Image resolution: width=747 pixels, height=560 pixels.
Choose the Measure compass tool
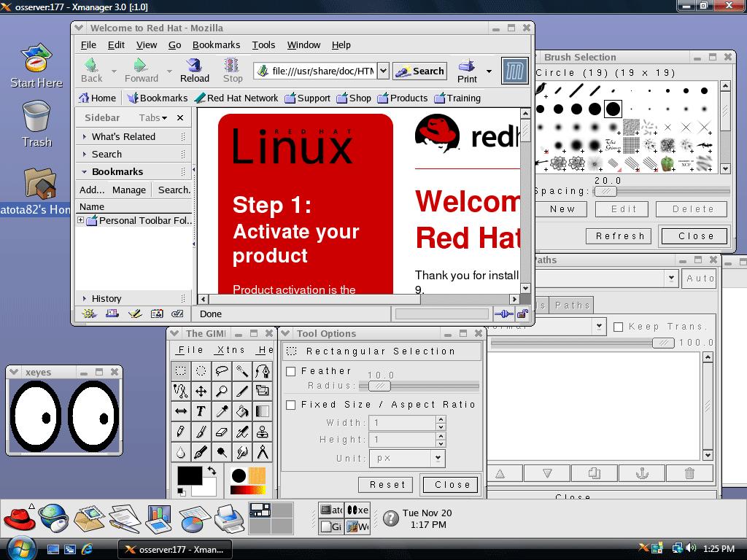[263, 452]
